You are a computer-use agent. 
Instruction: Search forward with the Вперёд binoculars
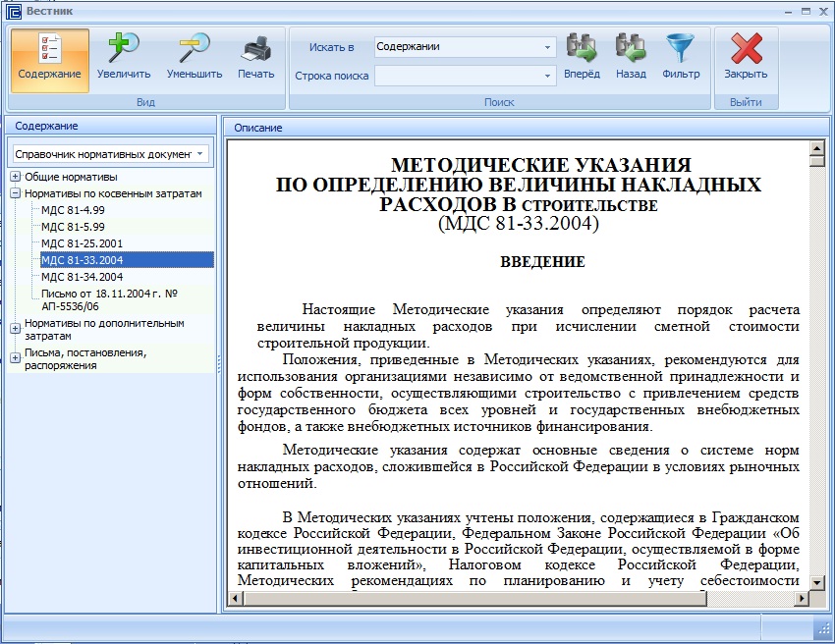(582, 59)
